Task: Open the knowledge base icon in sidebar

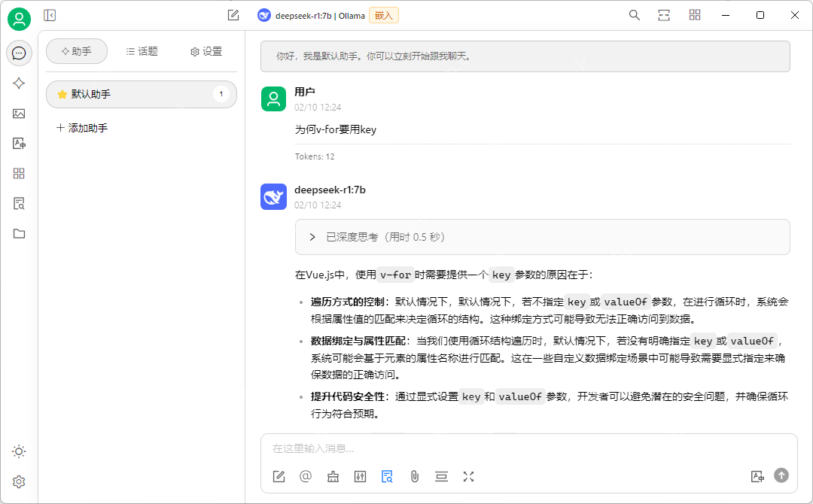Action: coord(19,204)
